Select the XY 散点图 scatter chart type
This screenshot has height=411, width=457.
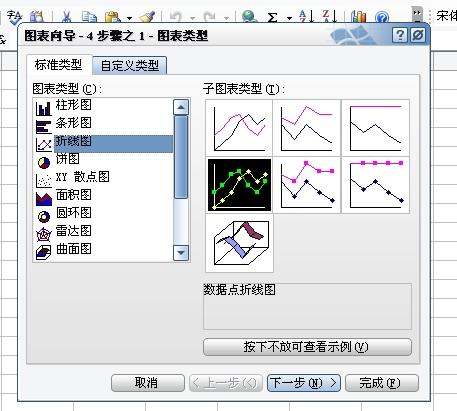pyautogui.click(x=103, y=177)
